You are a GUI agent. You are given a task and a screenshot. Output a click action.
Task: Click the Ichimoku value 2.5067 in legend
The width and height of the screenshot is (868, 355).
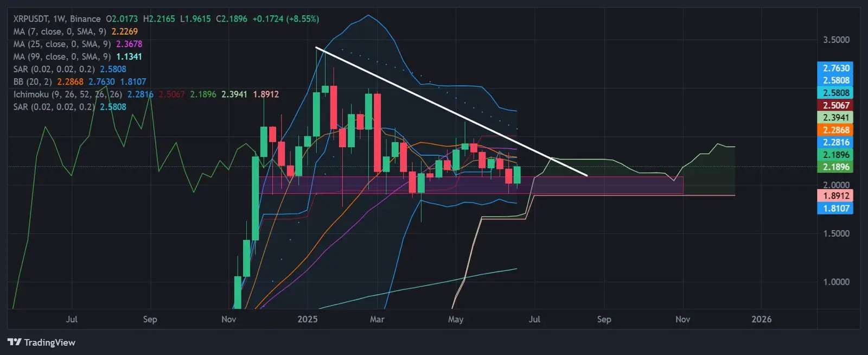(x=172, y=94)
